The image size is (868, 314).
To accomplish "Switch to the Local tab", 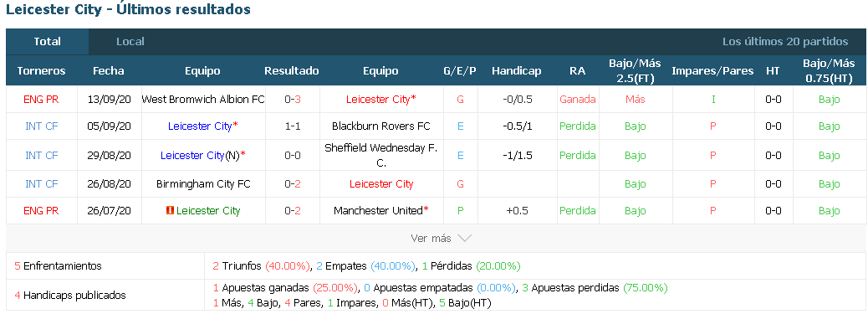I will (x=130, y=42).
